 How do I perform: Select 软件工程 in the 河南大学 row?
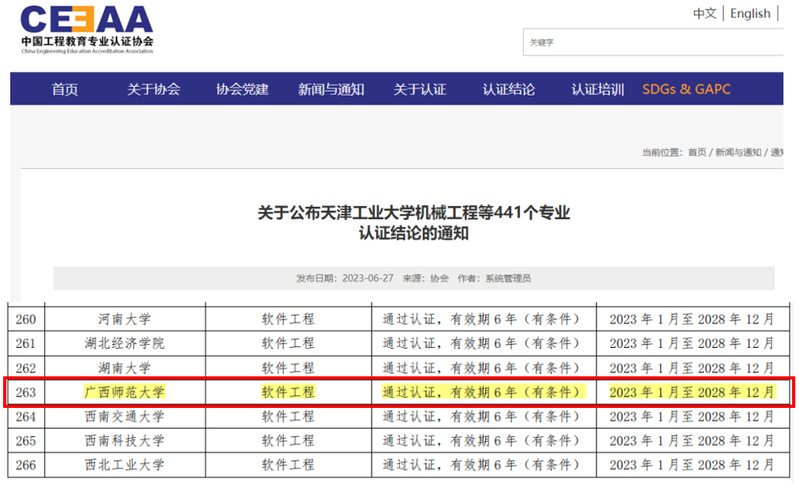[288, 319]
